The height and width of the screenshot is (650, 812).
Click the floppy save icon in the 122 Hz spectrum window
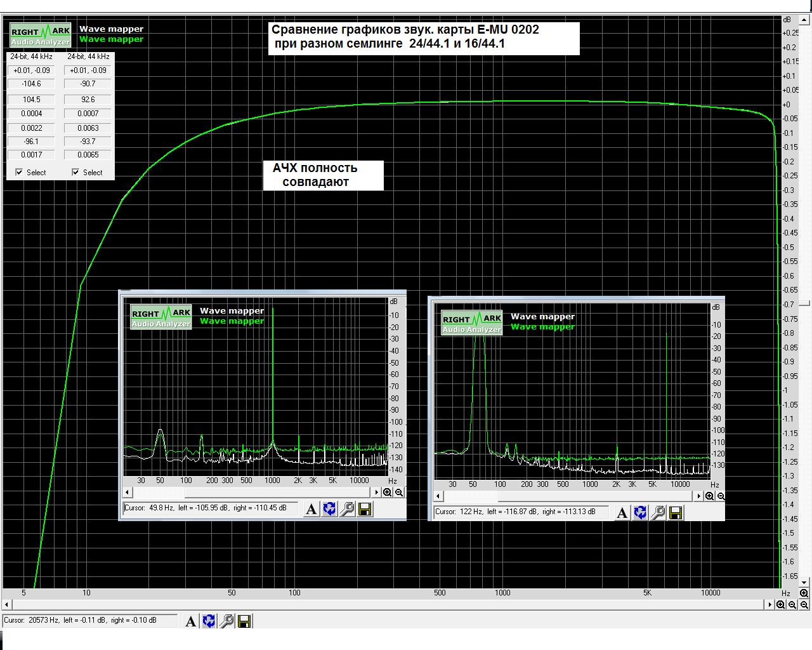[x=676, y=512]
